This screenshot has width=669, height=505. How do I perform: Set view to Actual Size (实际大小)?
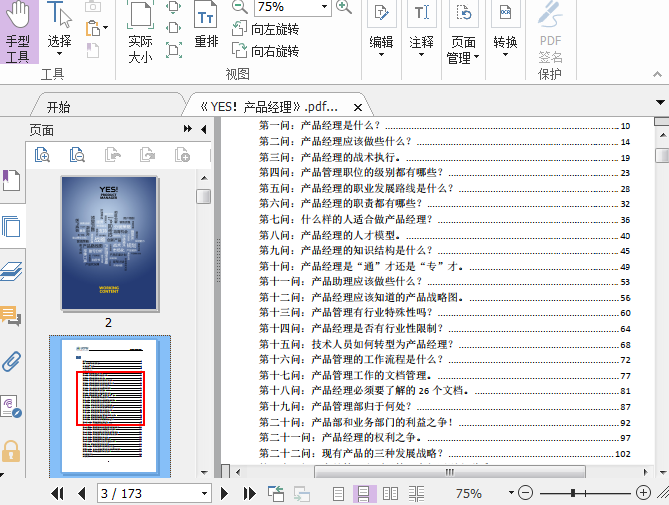click(x=140, y=33)
